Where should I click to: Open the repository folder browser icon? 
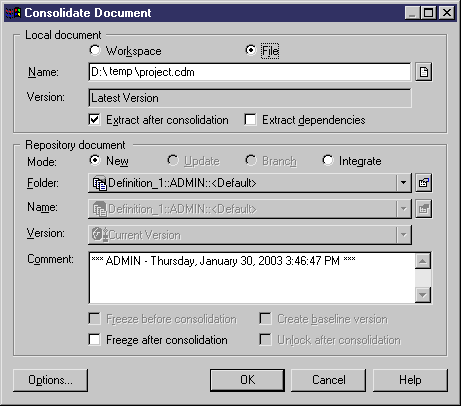click(424, 183)
